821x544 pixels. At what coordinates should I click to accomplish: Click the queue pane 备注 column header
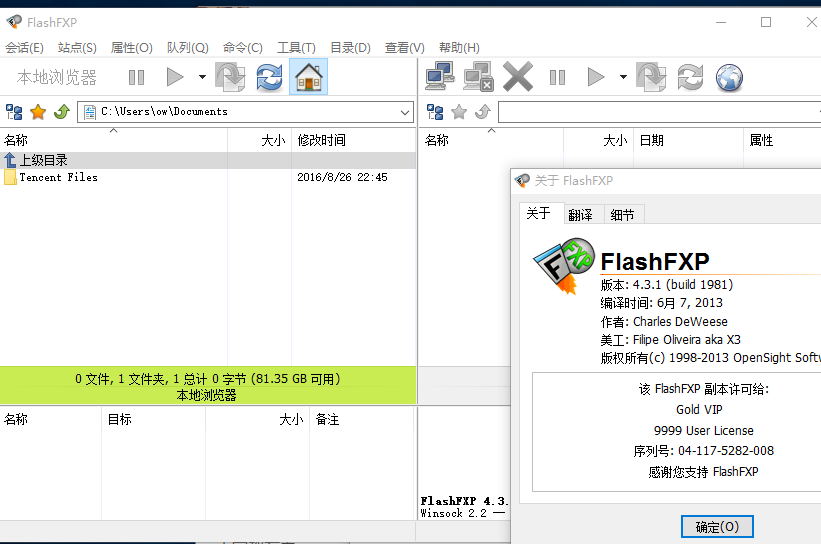(362, 419)
